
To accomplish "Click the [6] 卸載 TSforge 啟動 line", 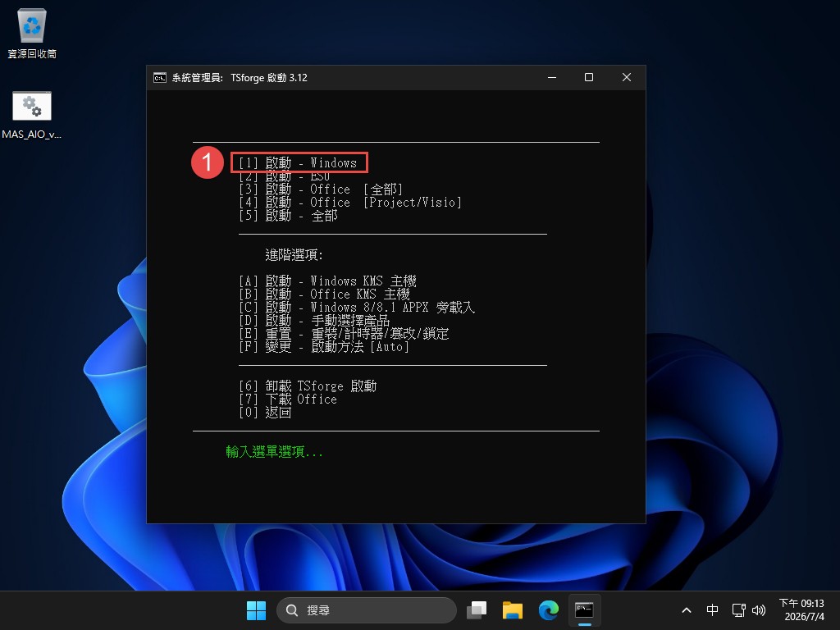I will (308, 386).
